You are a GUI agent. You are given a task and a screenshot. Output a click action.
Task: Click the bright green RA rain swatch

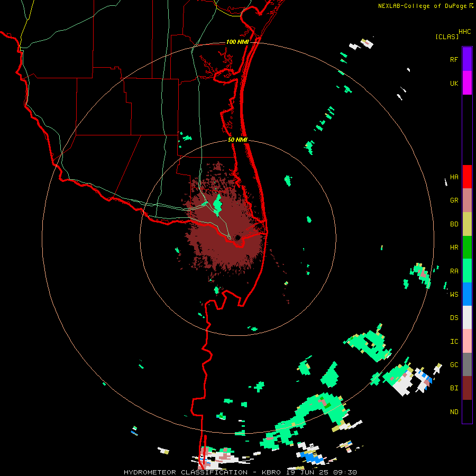click(467, 271)
